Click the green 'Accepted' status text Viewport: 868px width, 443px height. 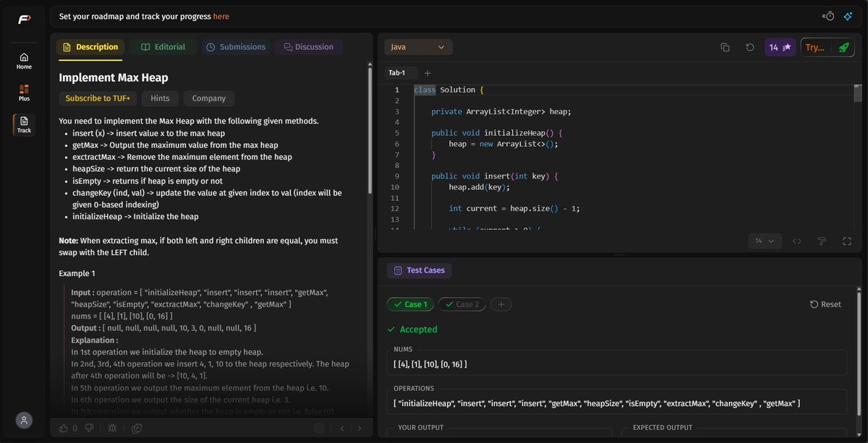(418, 330)
